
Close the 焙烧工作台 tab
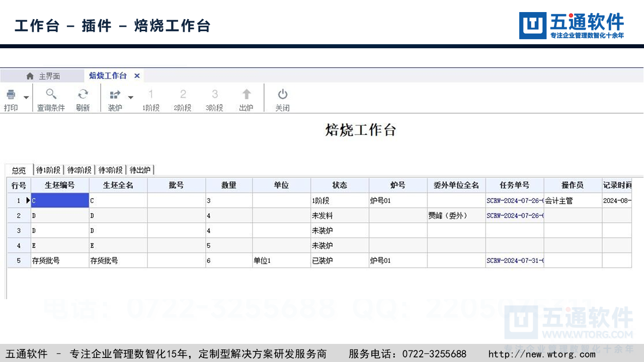tap(137, 76)
